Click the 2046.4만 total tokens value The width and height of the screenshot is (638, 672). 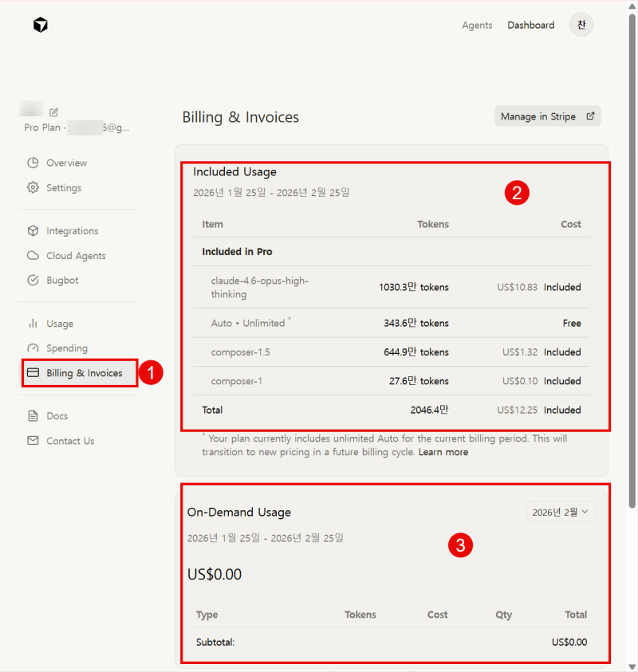(x=429, y=410)
